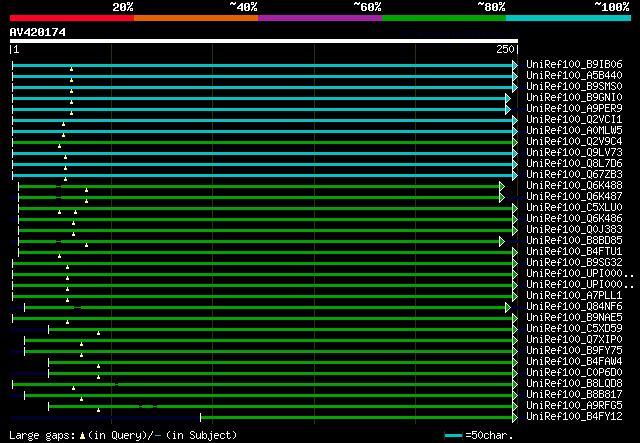Open the UniRef100_B4FAW4 label

coord(574,362)
